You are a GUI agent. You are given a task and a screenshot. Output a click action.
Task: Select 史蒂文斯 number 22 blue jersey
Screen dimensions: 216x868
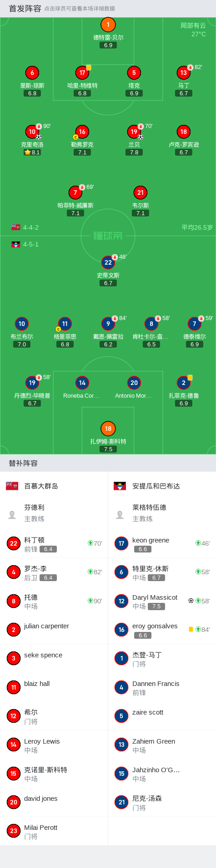click(x=108, y=262)
